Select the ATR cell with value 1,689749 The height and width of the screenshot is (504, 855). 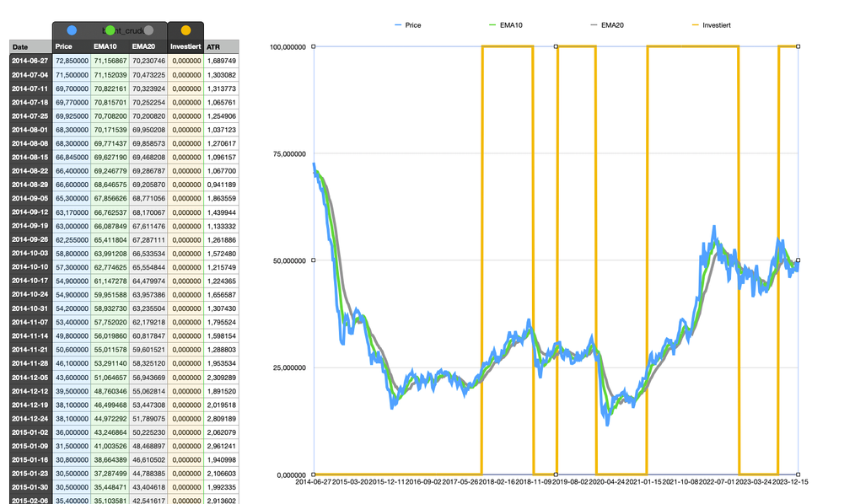point(221,61)
